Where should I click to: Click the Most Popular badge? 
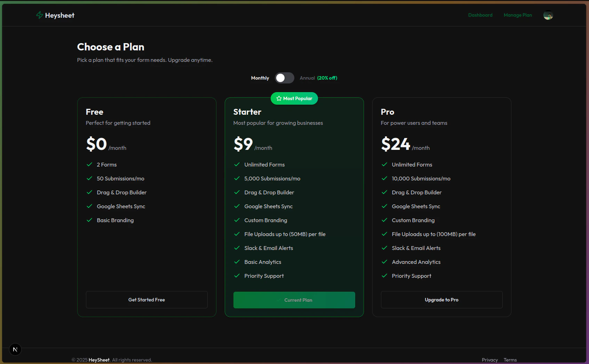[x=294, y=98]
